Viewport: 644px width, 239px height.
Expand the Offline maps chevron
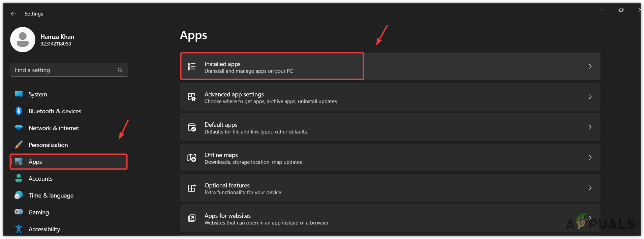(x=590, y=157)
